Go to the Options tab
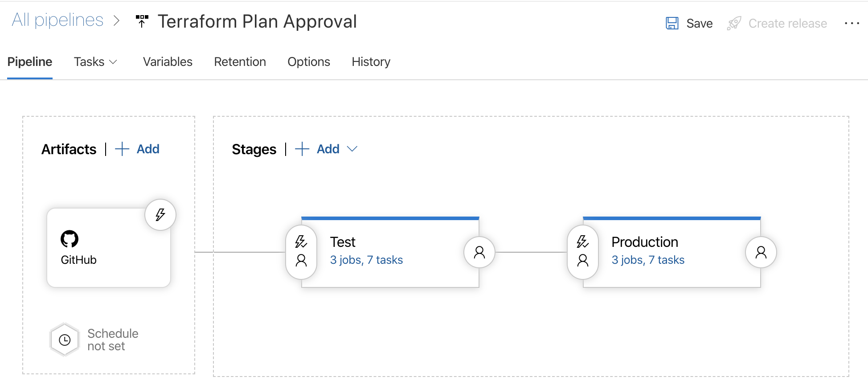The image size is (868, 385). [309, 62]
